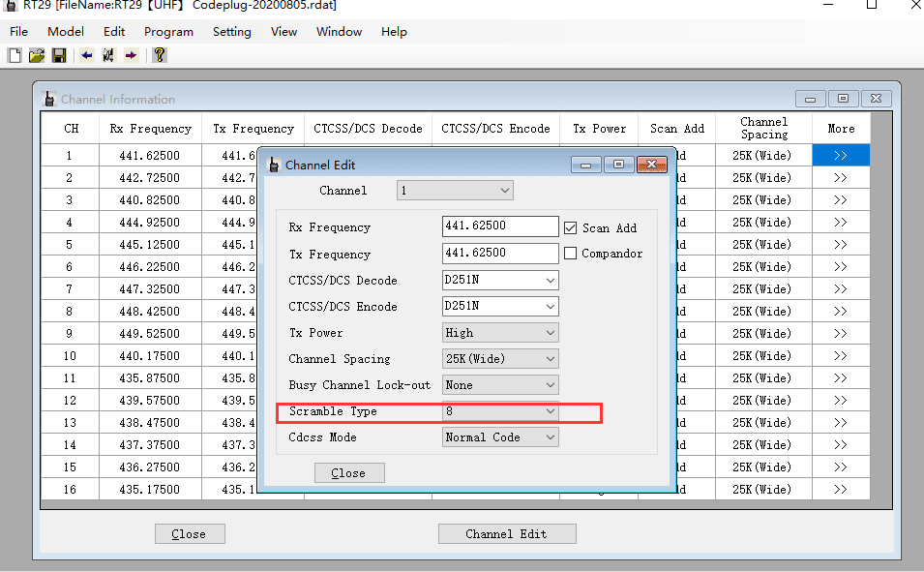Open the Tx Power dropdown
This screenshot has height=572, width=924.
coord(550,333)
